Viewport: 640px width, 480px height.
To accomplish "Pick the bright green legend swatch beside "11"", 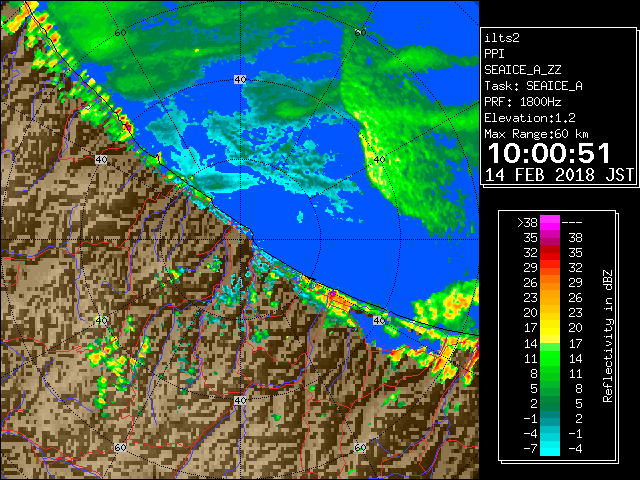I will pos(550,358).
